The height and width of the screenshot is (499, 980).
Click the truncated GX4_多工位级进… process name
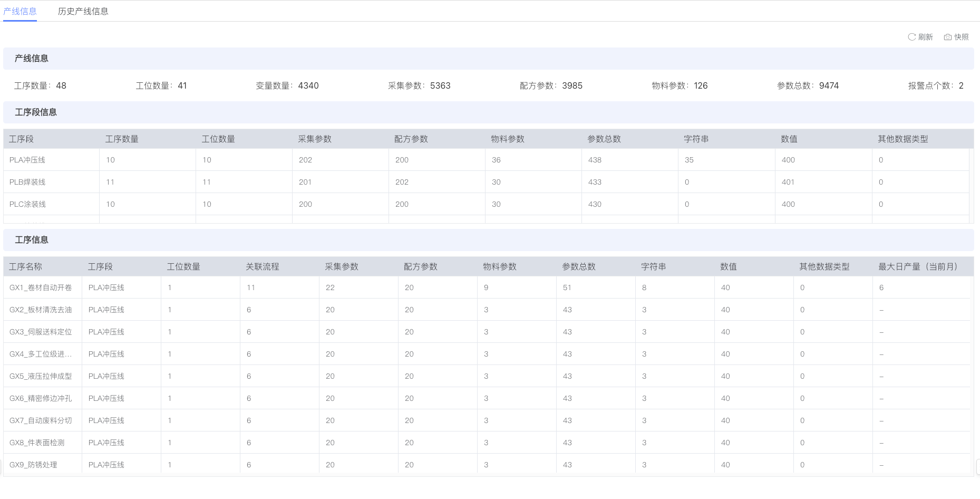point(41,354)
